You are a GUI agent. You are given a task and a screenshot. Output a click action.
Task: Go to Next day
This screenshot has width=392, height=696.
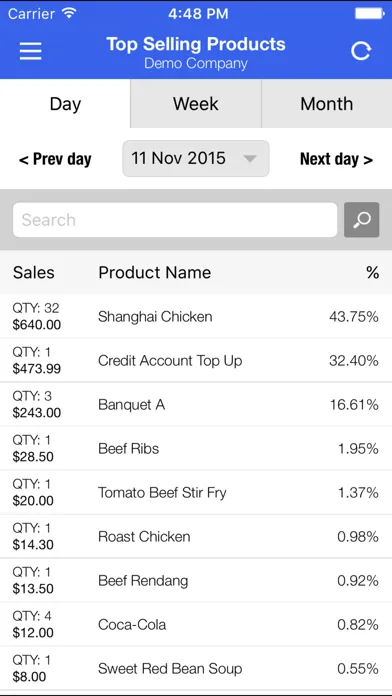(337, 159)
